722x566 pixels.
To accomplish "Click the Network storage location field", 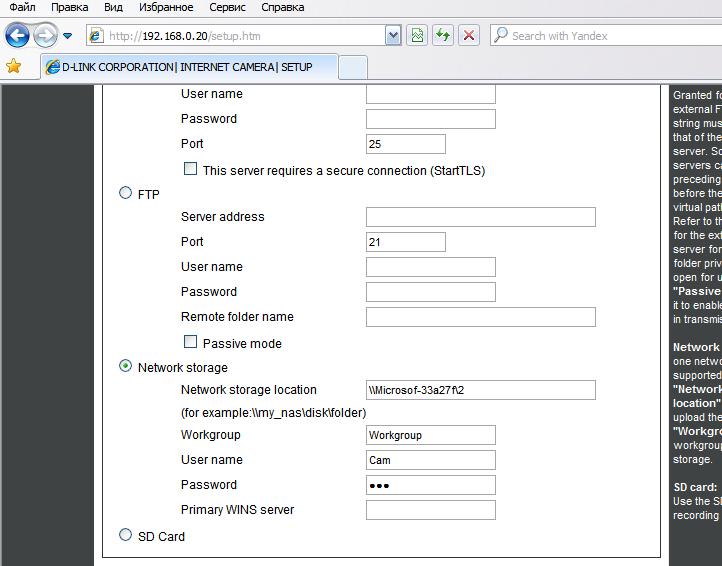I will click(480, 390).
